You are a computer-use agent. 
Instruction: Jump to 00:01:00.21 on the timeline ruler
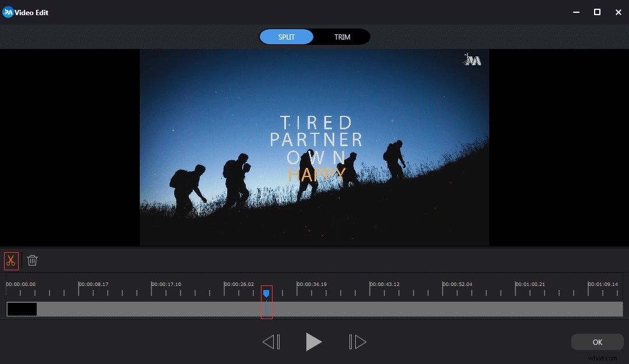click(x=530, y=285)
